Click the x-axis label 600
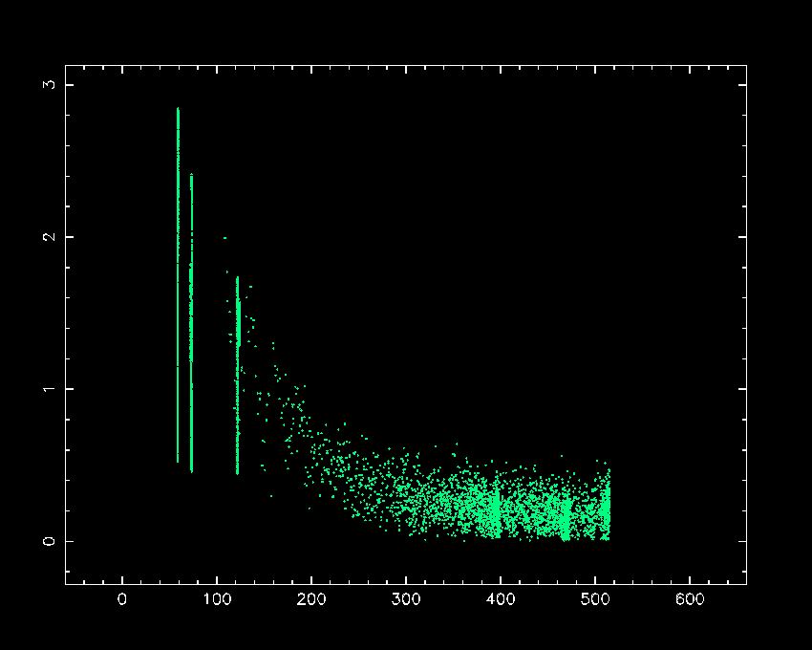 [690, 599]
